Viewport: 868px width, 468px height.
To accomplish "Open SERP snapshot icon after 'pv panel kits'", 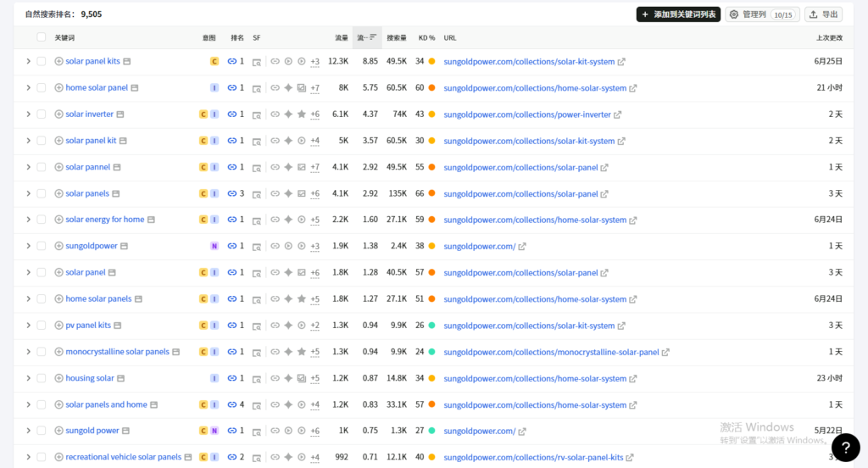I will coord(117,326).
